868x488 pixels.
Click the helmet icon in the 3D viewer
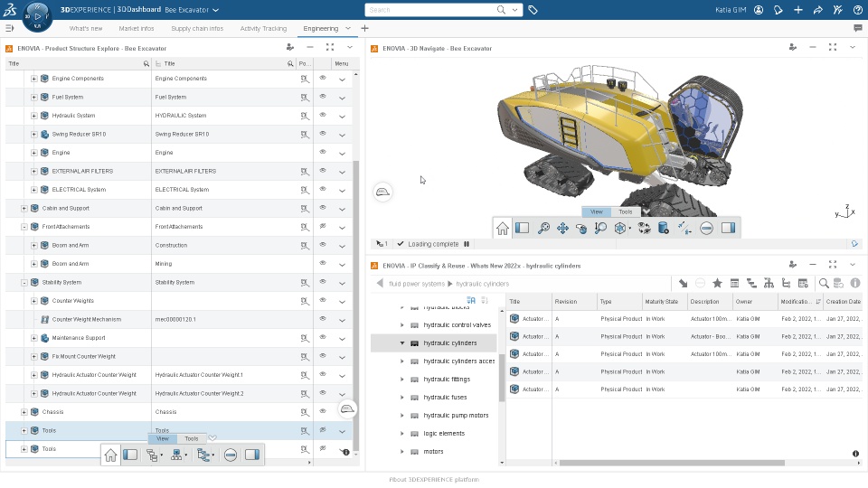(382, 192)
